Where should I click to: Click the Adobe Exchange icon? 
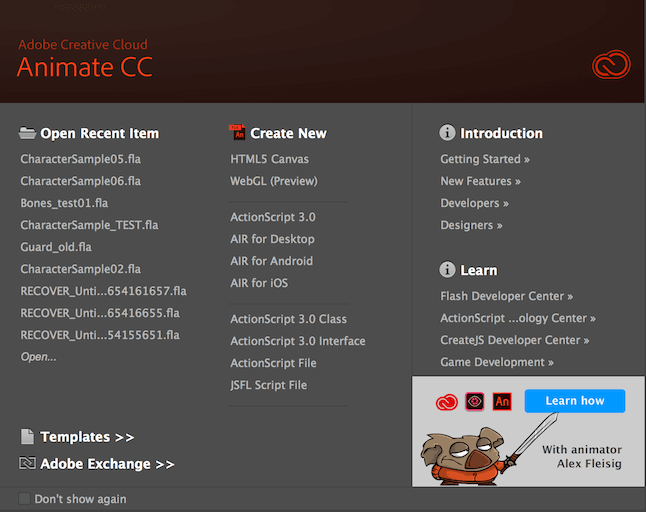27,463
